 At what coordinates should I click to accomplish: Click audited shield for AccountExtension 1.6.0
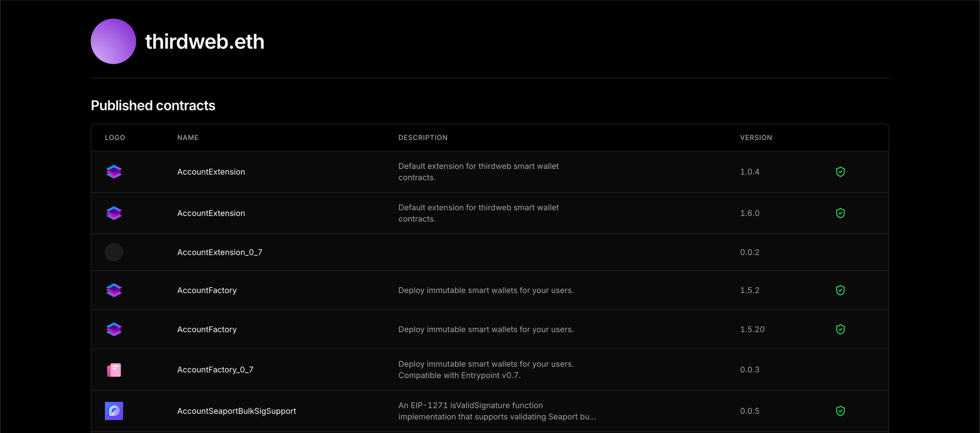[840, 213]
